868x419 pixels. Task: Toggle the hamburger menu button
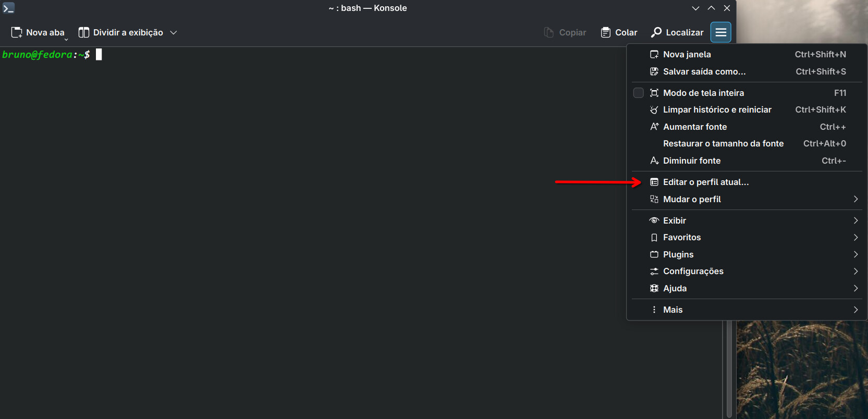(720, 32)
